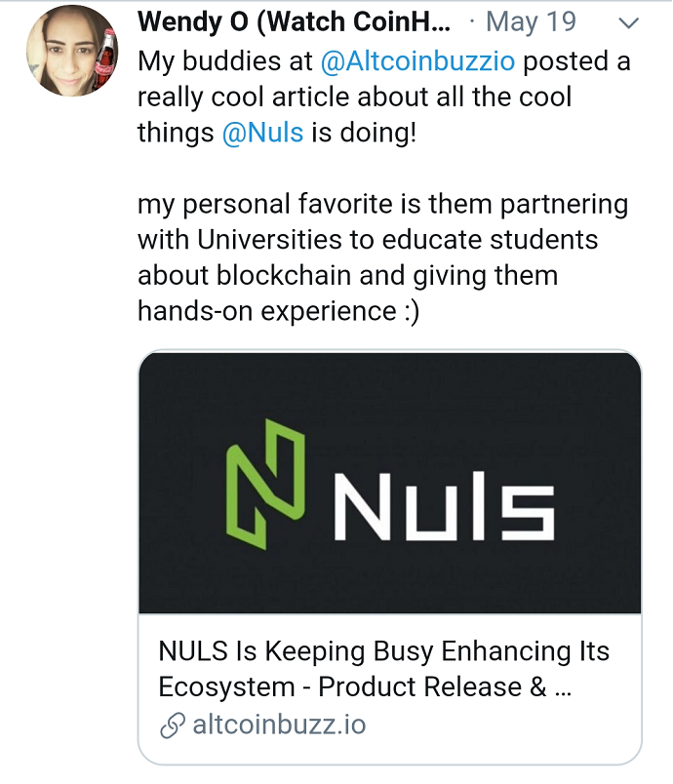Click the chain link icon beside altcoinbuzz.io
Viewport: 673px width, 784px height.
coord(172,725)
